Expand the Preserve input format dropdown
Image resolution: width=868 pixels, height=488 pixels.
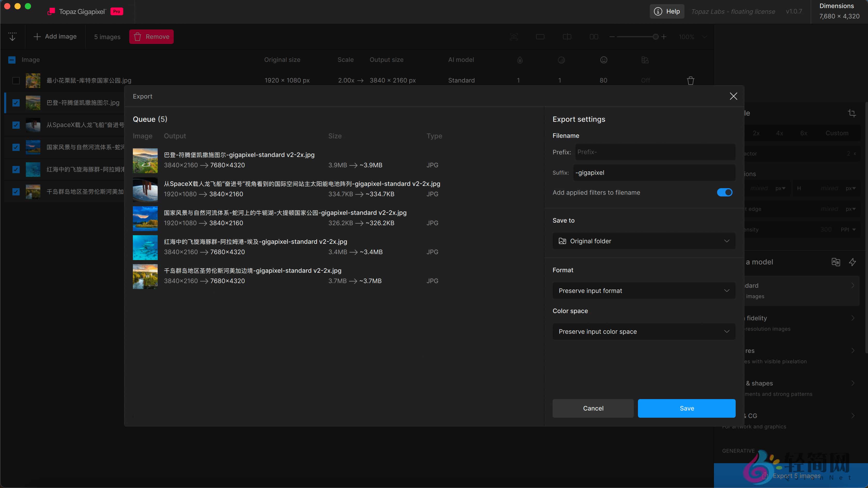644,291
